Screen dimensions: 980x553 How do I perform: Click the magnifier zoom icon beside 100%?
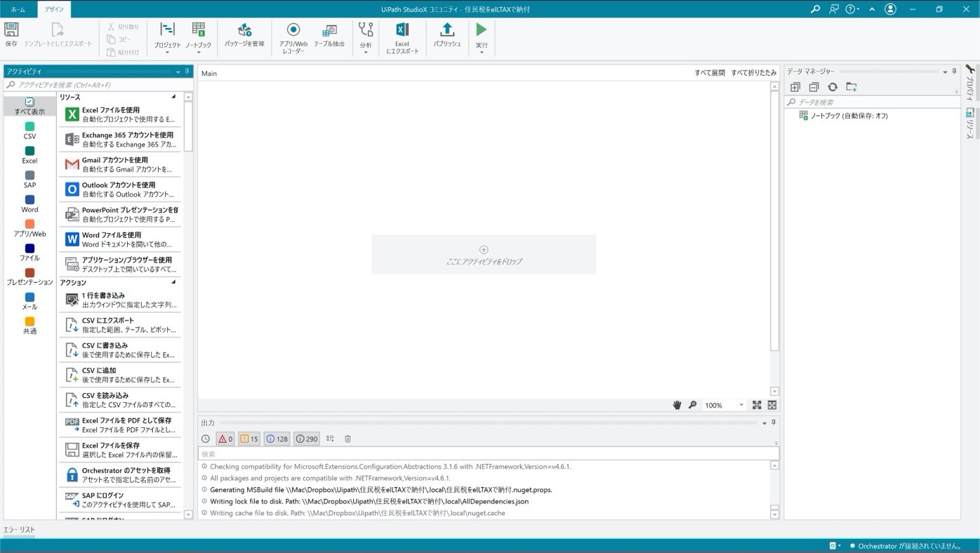[693, 405]
